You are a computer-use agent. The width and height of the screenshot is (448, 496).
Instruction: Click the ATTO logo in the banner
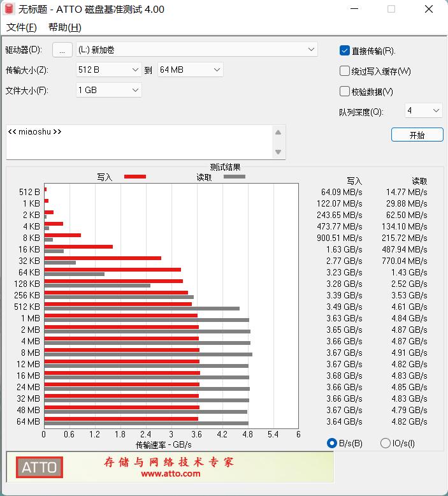click(40, 467)
